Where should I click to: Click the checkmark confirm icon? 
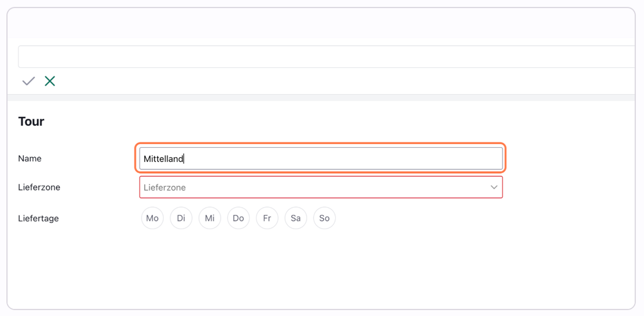(28, 81)
